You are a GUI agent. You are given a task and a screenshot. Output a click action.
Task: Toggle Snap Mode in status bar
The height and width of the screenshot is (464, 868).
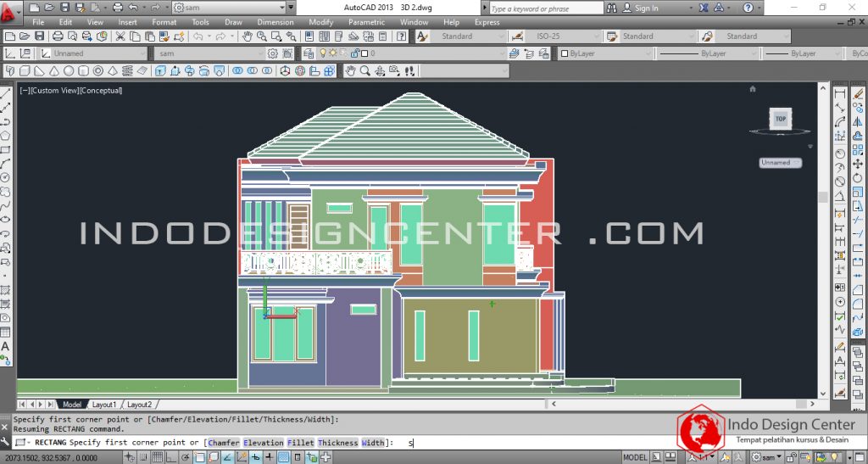click(x=143, y=457)
